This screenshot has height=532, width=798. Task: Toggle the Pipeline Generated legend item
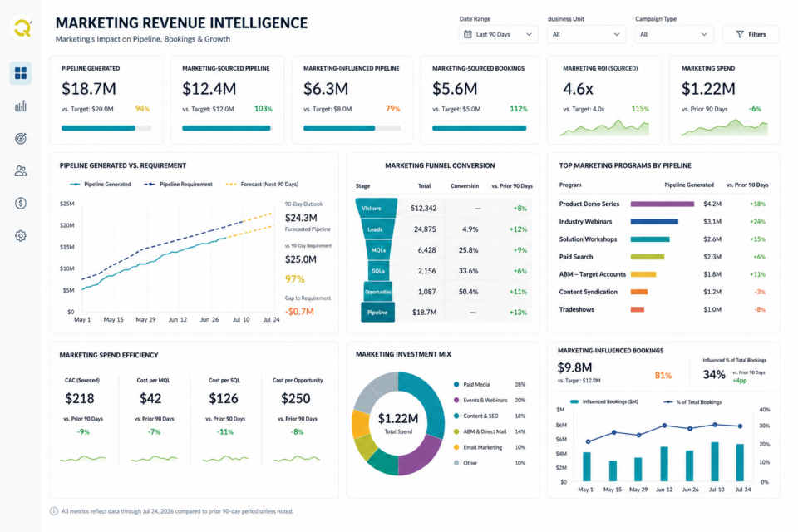[x=101, y=185]
